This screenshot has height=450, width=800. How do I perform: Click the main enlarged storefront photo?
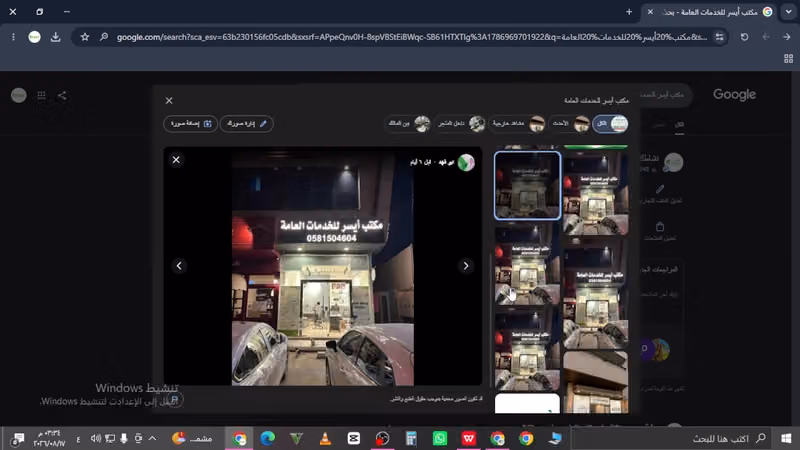tap(322, 266)
